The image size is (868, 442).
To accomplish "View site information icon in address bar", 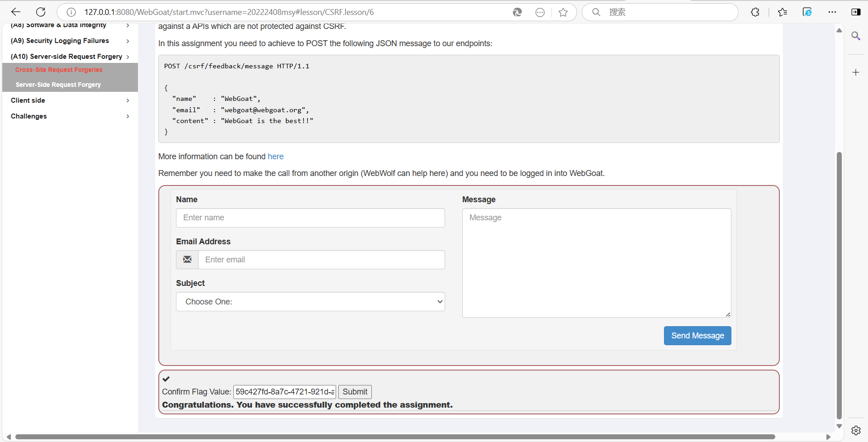I will [71, 12].
